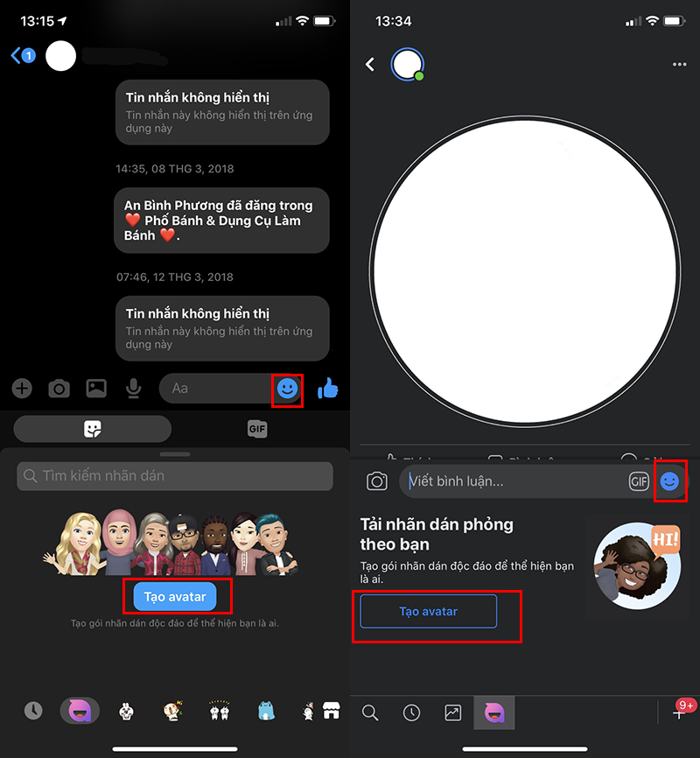Open the emoji smiley beside the Aa field

coord(287,388)
